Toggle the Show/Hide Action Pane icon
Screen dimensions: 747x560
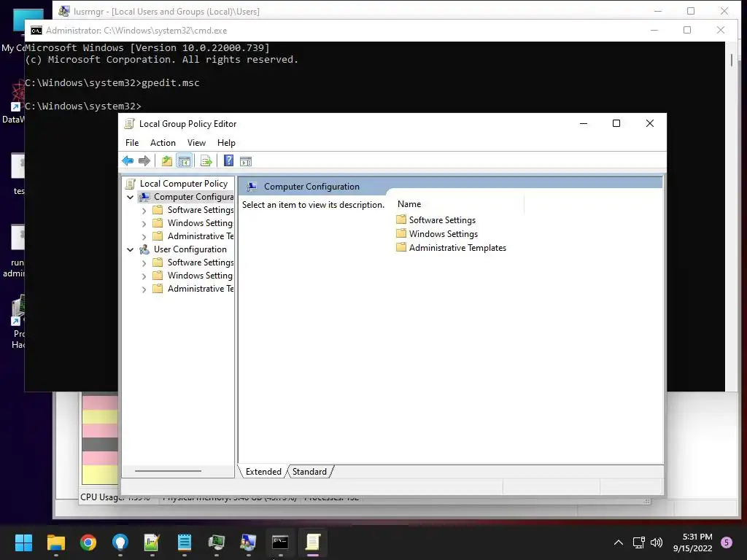click(246, 161)
